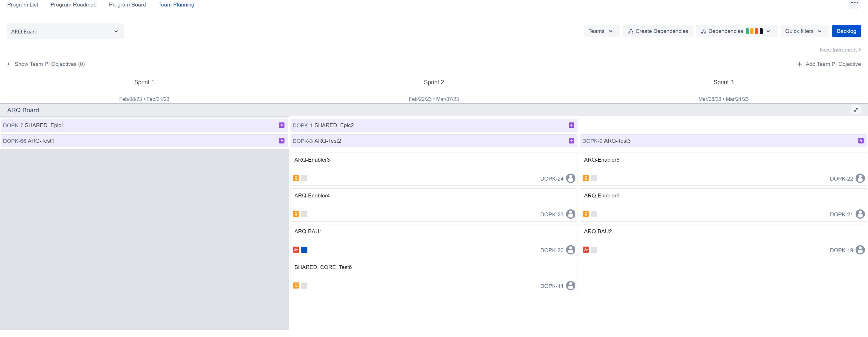This screenshot has height=337, width=868.
Task: Click the orange enabler icon on ARQ-Enabler4
Action: 296,214
